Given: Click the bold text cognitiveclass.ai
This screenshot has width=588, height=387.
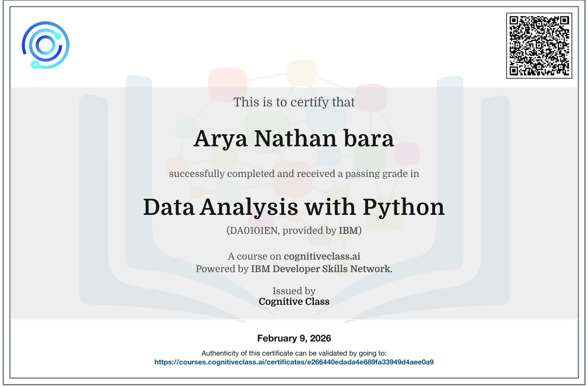Looking at the screenshot, I should [x=322, y=257].
